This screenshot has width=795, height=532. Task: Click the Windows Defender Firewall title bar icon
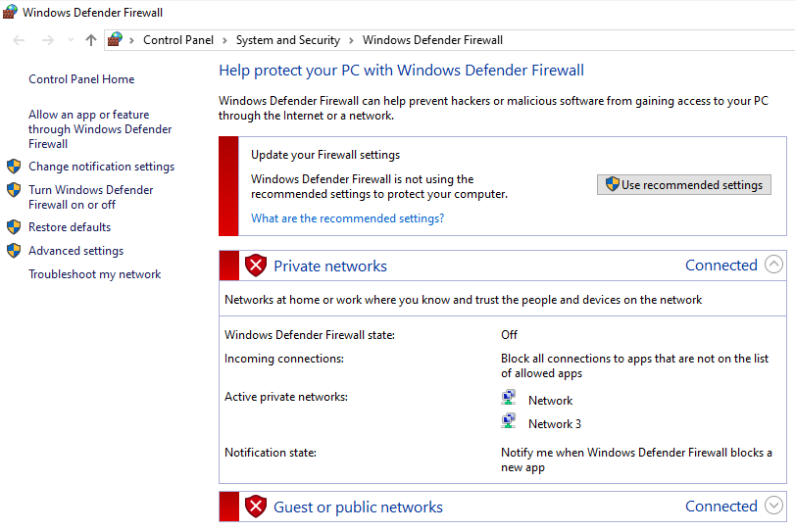click(10, 12)
